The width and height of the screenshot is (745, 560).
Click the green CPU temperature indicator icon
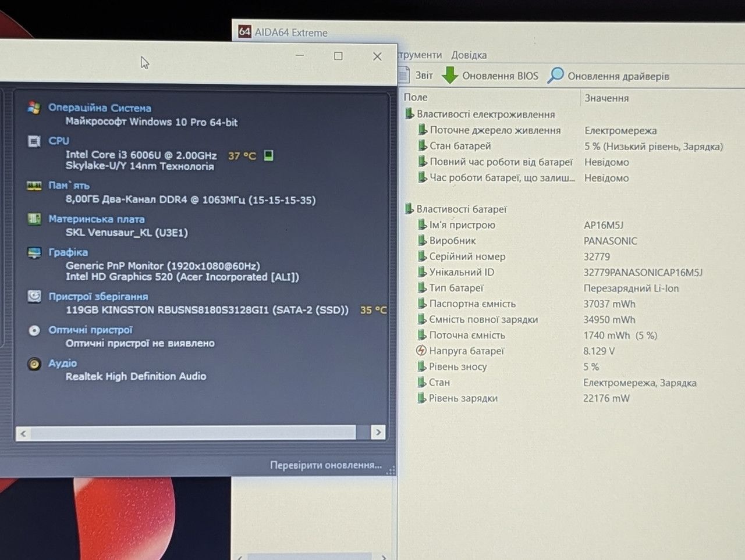point(268,155)
